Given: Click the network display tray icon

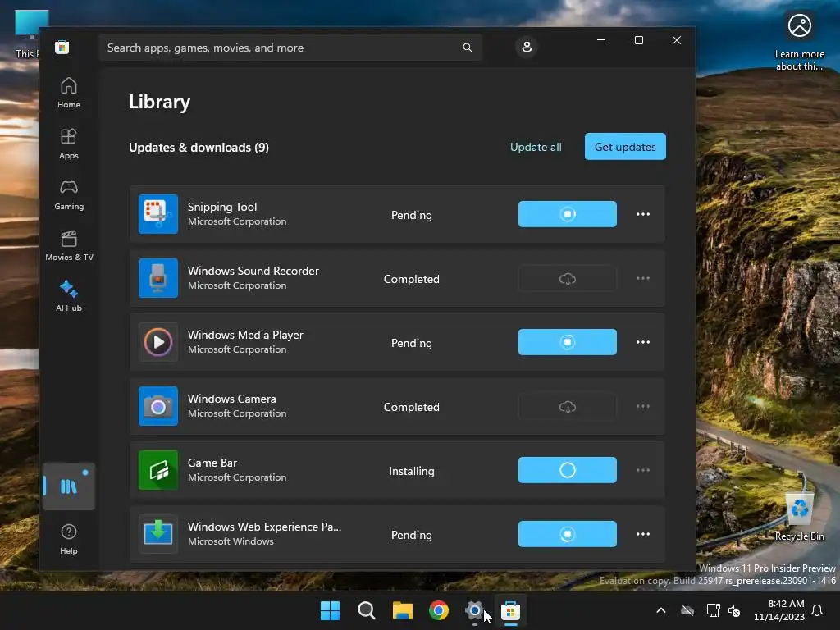Looking at the screenshot, I should click(713, 610).
